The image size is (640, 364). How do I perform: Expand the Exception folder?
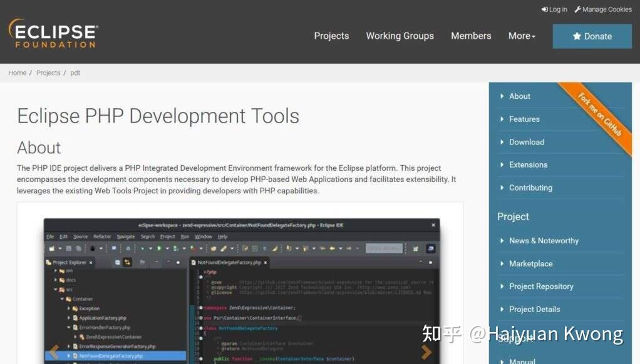pyautogui.click(x=70, y=308)
